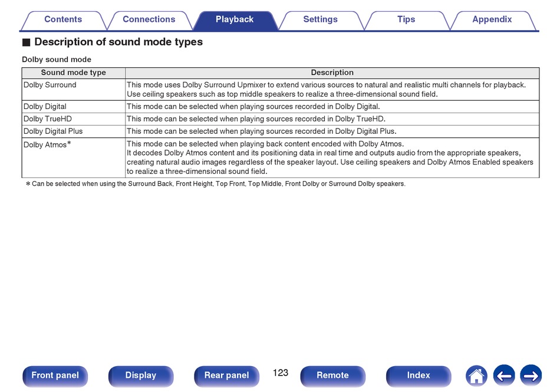Viewport: 560px width, 392px height.
Task: Click 'content encoded with Dolby Atmos' description
Action: 265,144
